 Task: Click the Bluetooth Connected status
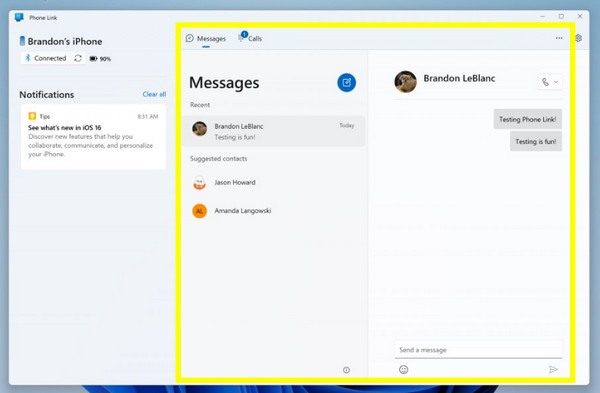(x=46, y=58)
